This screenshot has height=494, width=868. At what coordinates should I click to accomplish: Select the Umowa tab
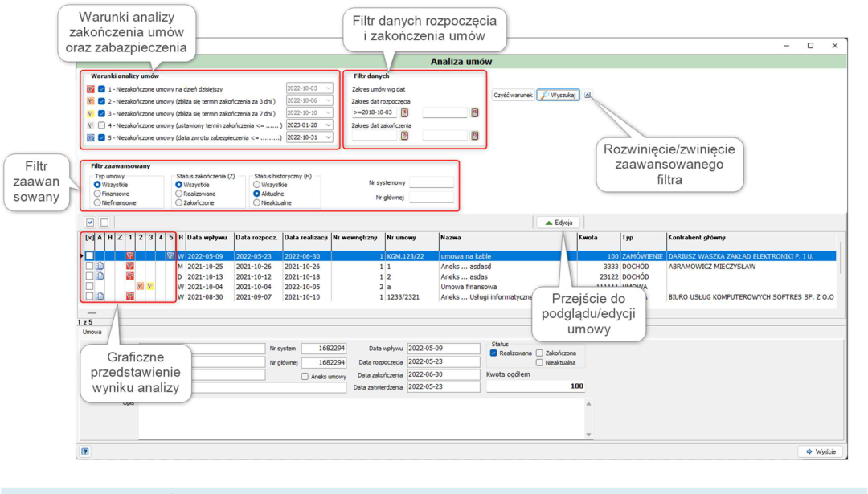[x=92, y=332]
